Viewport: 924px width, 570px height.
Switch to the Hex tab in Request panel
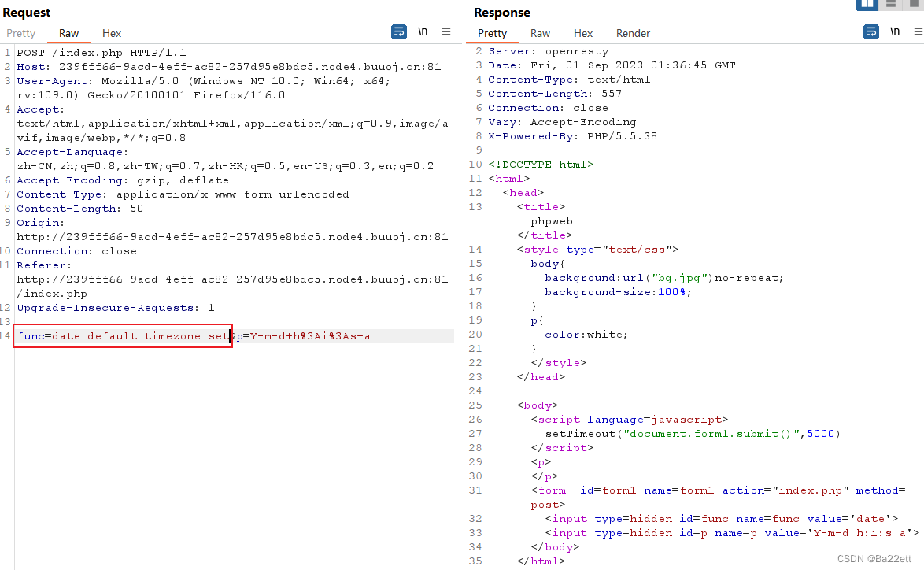pos(111,33)
